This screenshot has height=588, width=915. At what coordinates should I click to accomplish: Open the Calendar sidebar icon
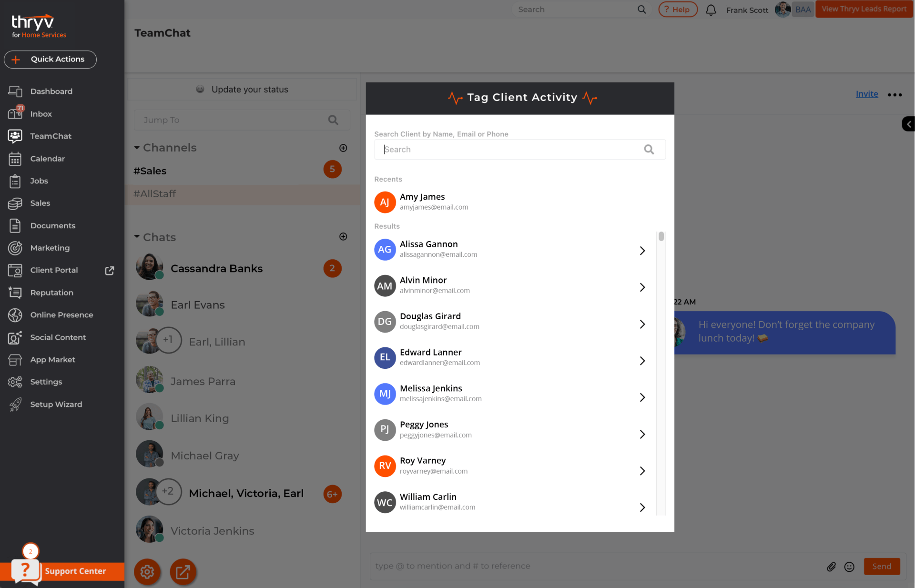(15, 159)
